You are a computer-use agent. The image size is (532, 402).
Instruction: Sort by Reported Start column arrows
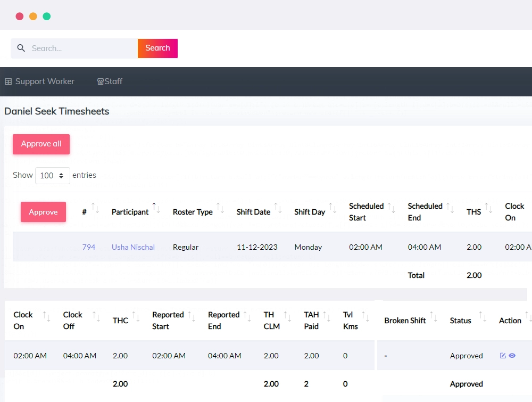tap(192, 317)
